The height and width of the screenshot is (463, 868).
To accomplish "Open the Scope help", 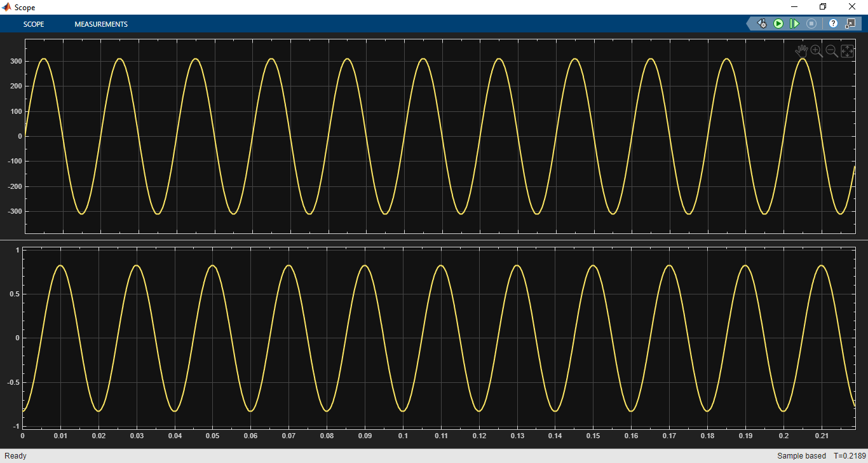I will coord(833,24).
